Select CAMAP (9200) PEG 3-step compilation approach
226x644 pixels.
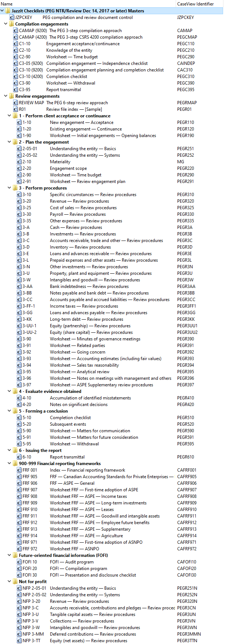tap(112, 31)
